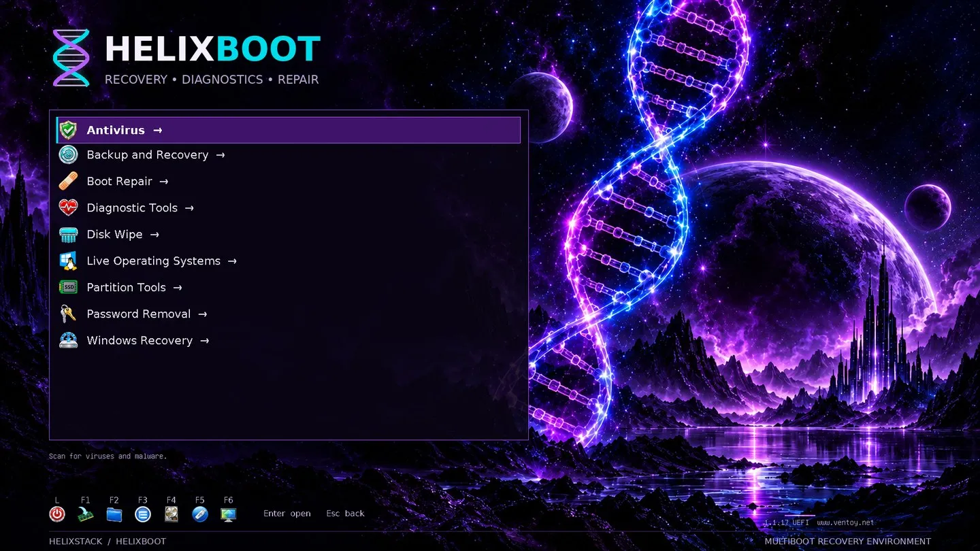The height and width of the screenshot is (551, 980).
Task: Click the blue folder icon under F2
Action: [x=114, y=514]
